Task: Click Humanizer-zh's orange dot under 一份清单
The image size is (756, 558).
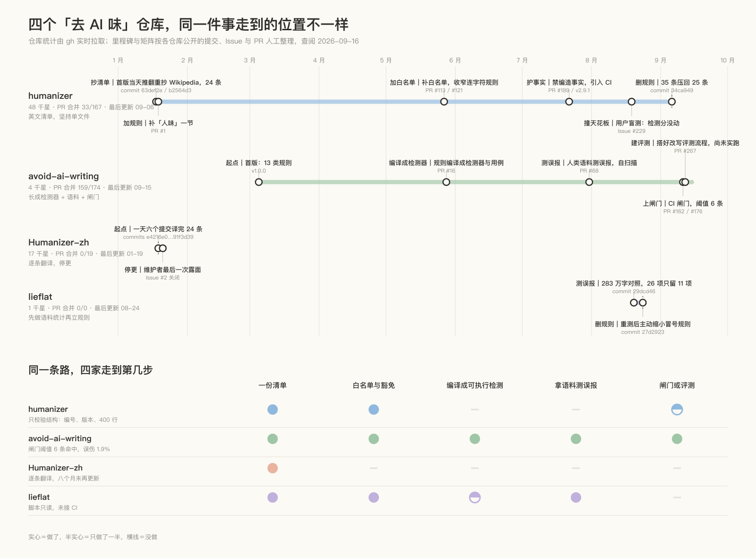Action: tap(273, 468)
